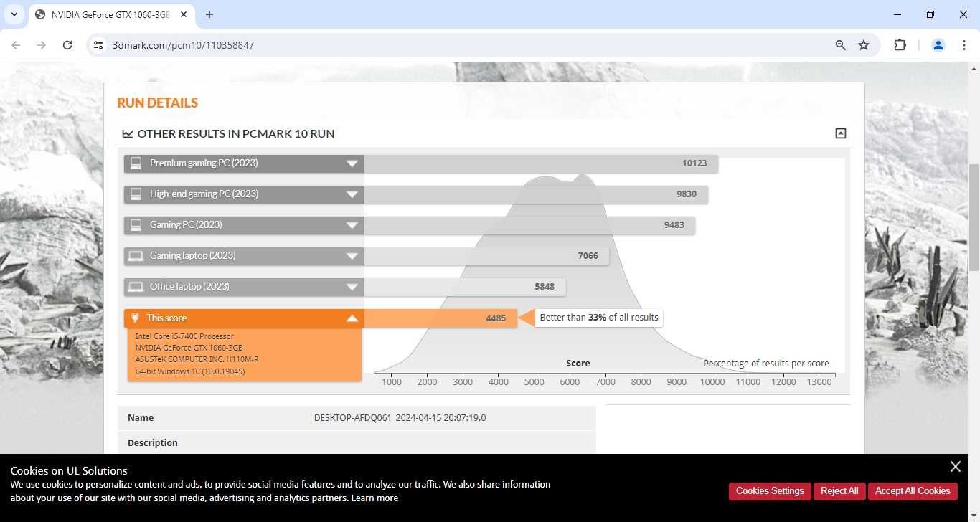Image resolution: width=980 pixels, height=522 pixels.
Task: Click the Premium gaming PC monitor icon
Action: [x=136, y=163]
